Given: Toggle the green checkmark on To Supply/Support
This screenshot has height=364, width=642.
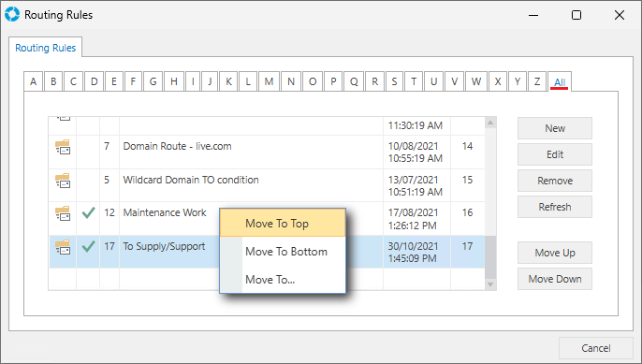Looking at the screenshot, I should 88,246.
